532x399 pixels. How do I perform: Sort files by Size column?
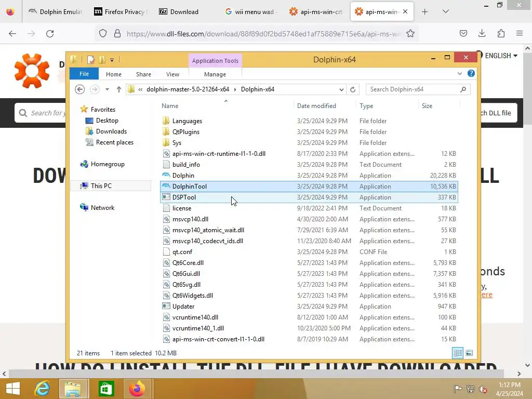[427, 106]
